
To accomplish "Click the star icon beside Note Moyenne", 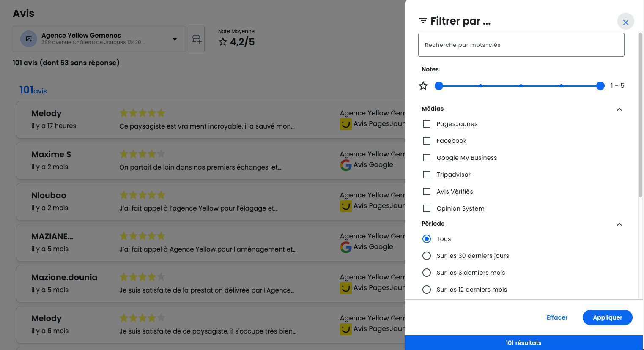I will (223, 42).
